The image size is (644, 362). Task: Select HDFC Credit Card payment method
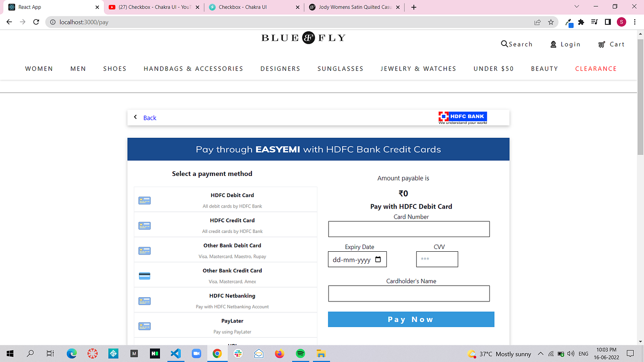click(x=225, y=225)
